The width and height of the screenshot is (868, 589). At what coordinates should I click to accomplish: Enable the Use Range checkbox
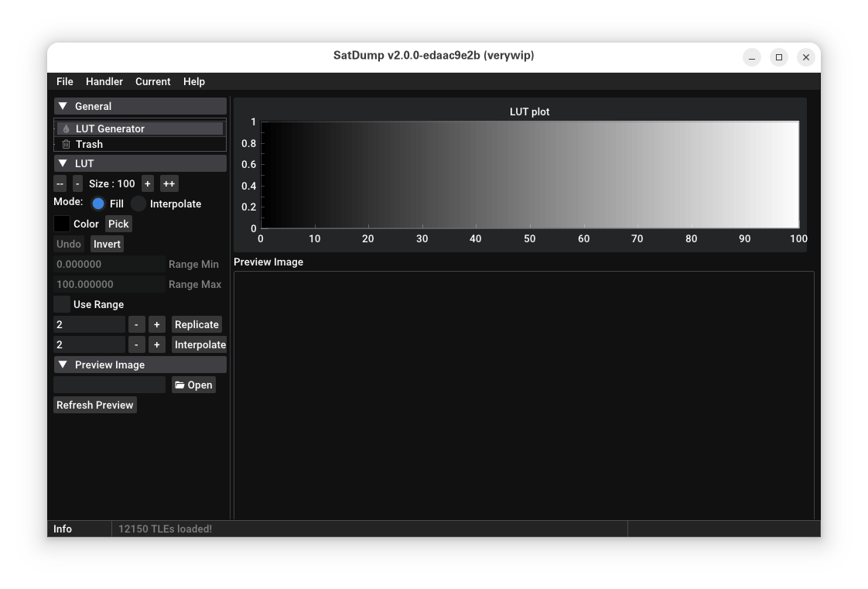pos(62,304)
